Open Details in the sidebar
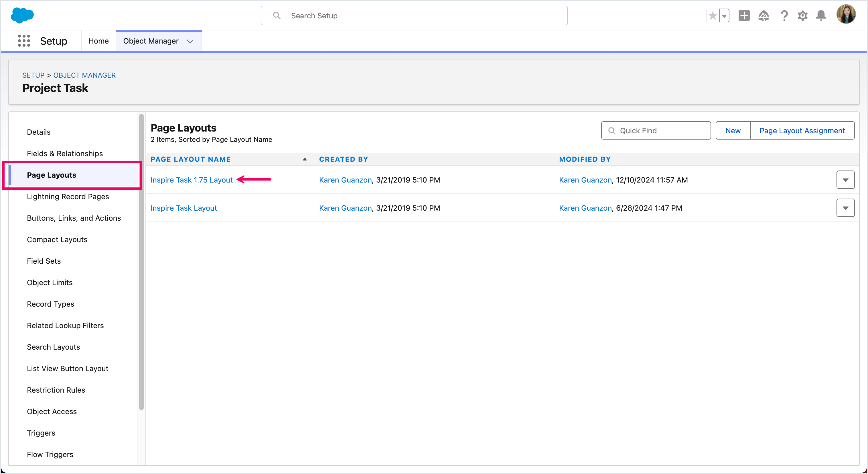Viewport: 868px width, 474px height. (39, 132)
